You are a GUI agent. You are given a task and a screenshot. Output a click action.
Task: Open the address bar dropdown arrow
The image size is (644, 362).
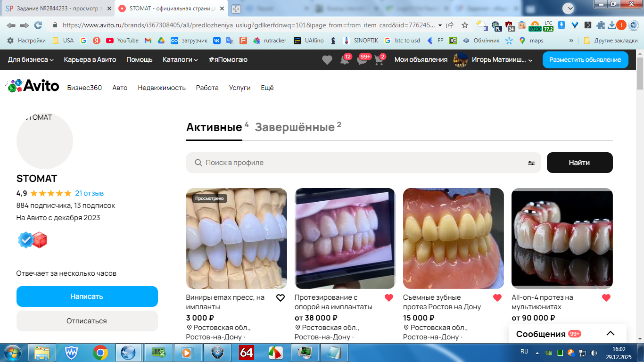pyautogui.click(x=440, y=25)
